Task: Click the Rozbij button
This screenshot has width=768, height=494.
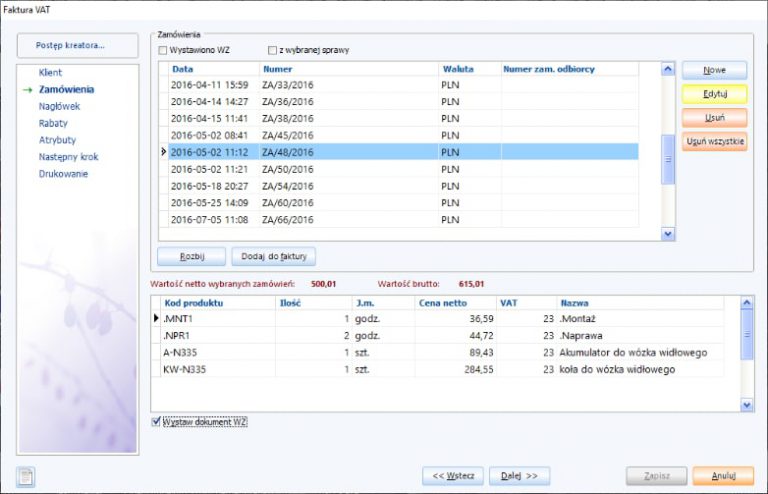Action: [191, 256]
